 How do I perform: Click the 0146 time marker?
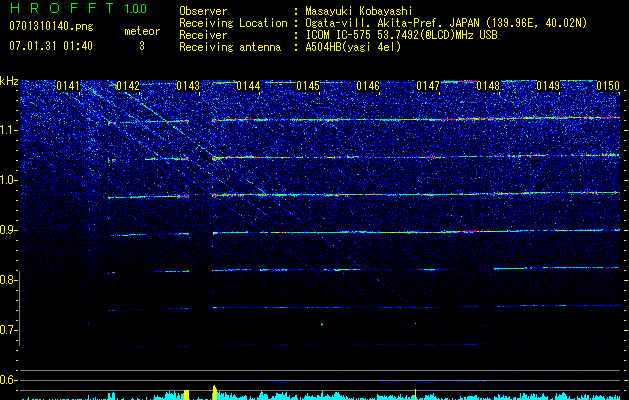[368, 86]
